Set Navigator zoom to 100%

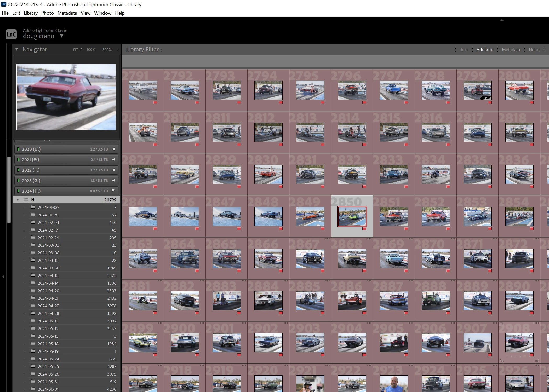click(x=91, y=50)
